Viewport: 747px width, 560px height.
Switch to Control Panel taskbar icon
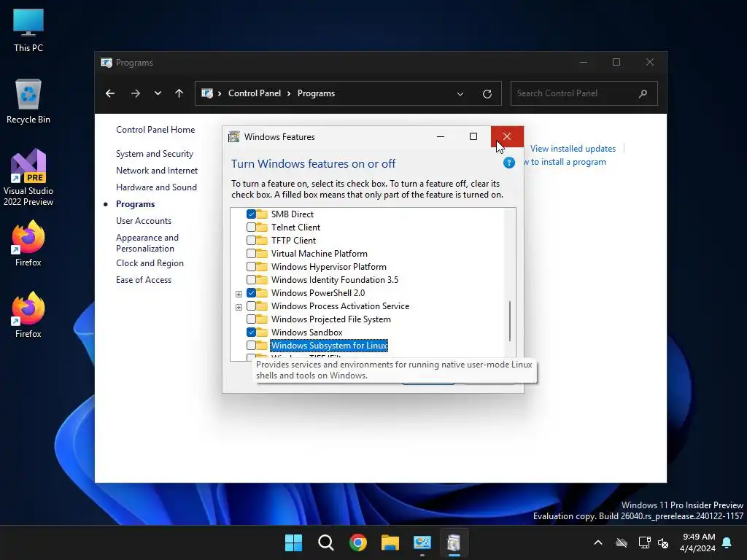point(422,542)
